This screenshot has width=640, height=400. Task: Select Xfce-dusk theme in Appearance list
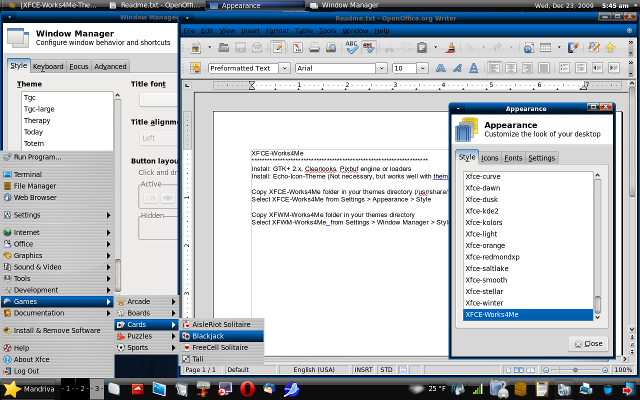click(x=528, y=199)
